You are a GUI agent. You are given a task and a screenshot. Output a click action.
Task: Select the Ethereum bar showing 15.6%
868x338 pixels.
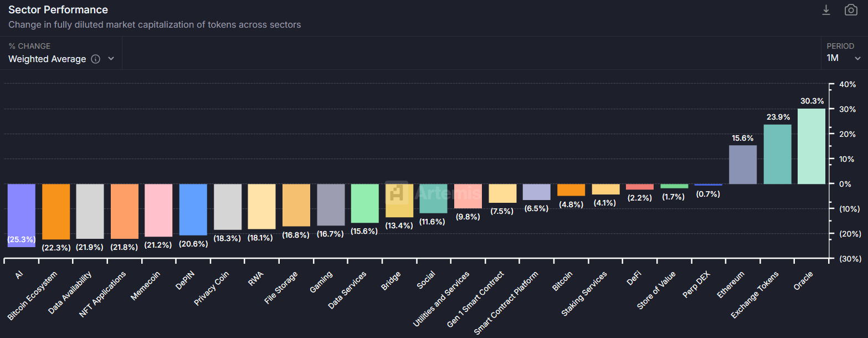pyautogui.click(x=742, y=163)
